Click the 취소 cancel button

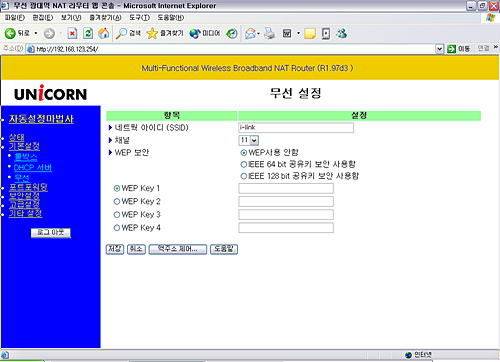[136, 249]
